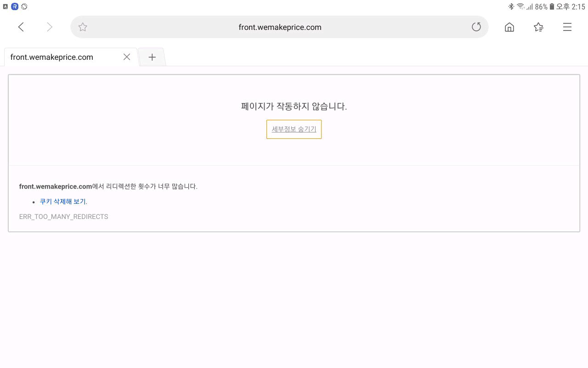The image size is (588, 368).
Task: Bookmark page using address bar star
Action: click(83, 27)
